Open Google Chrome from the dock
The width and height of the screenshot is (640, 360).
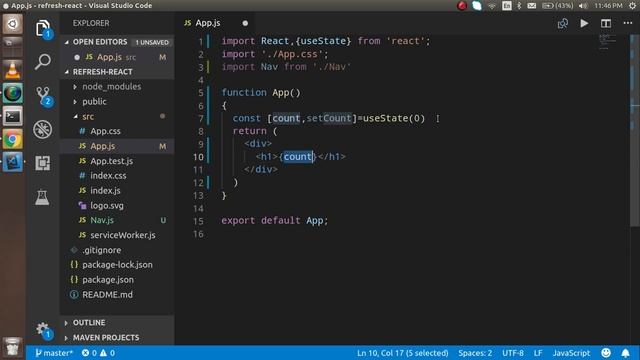tap(13, 140)
